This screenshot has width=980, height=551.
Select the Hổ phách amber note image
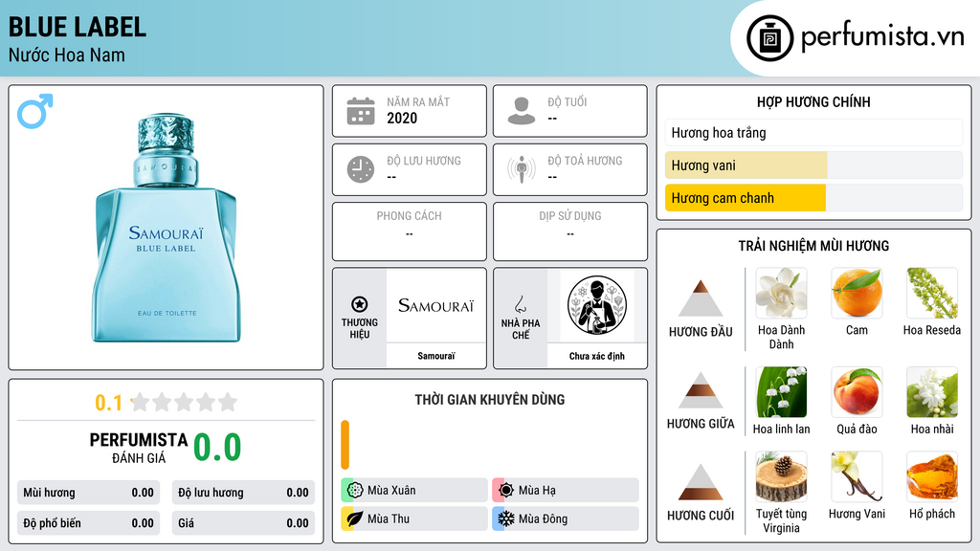point(932,476)
